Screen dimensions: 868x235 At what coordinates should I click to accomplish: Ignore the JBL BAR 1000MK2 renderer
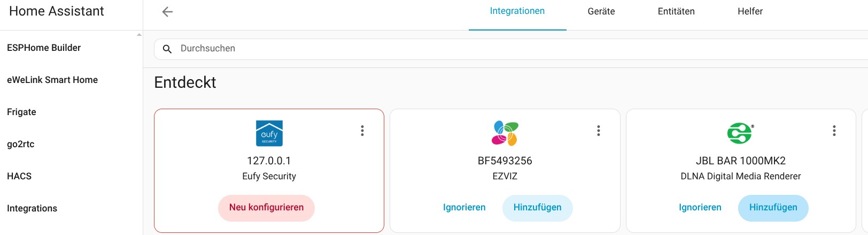point(700,208)
